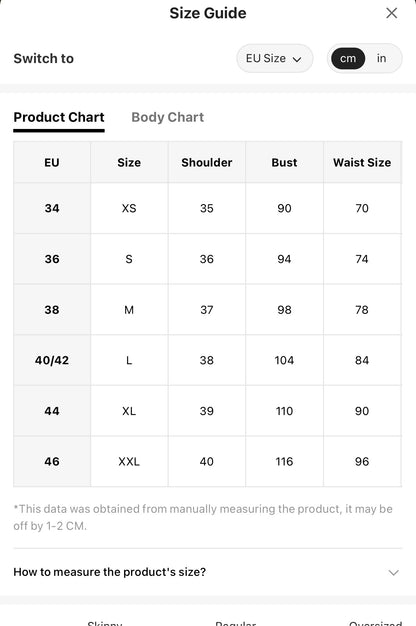416x626 pixels.
Task: Click the Oversized fit label
Action: [375, 623]
